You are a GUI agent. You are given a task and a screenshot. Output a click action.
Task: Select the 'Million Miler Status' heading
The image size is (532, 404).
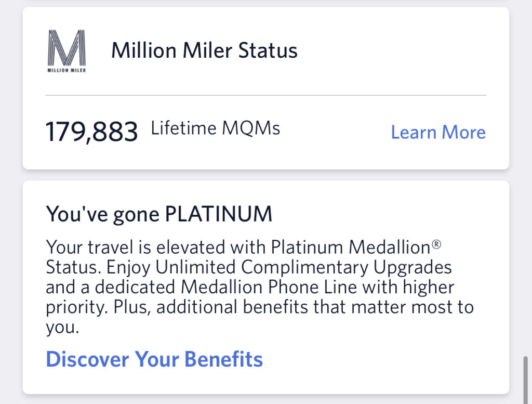(x=204, y=50)
